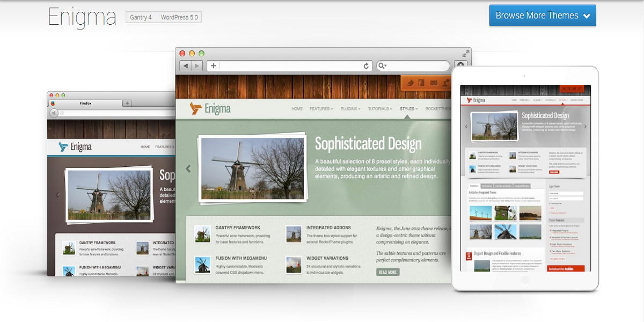Screen dimensions: 644x322
Task: Open the Browse More Themes dropdown
Action: (x=543, y=16)
